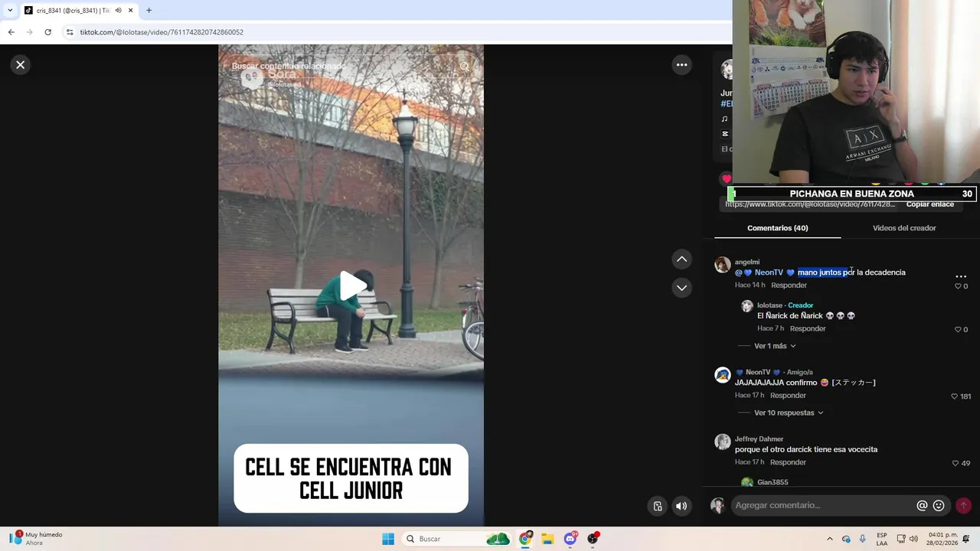This screenshot has height=551, width=980.
Task: Open File Explorer from the taskbar
Action: pos(547,539)
